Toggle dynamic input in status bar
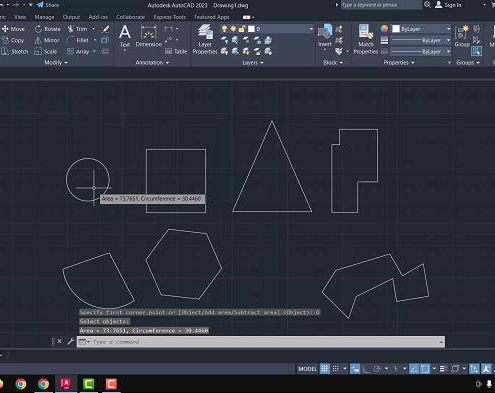Viewport: 495px width, 393px height. 355,369
